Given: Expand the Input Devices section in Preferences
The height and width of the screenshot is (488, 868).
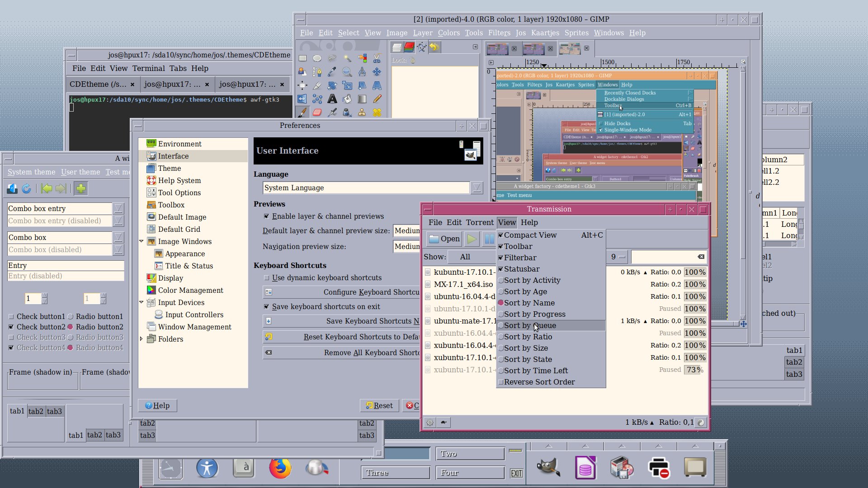Looking at the screenshot, I should 142,302.
